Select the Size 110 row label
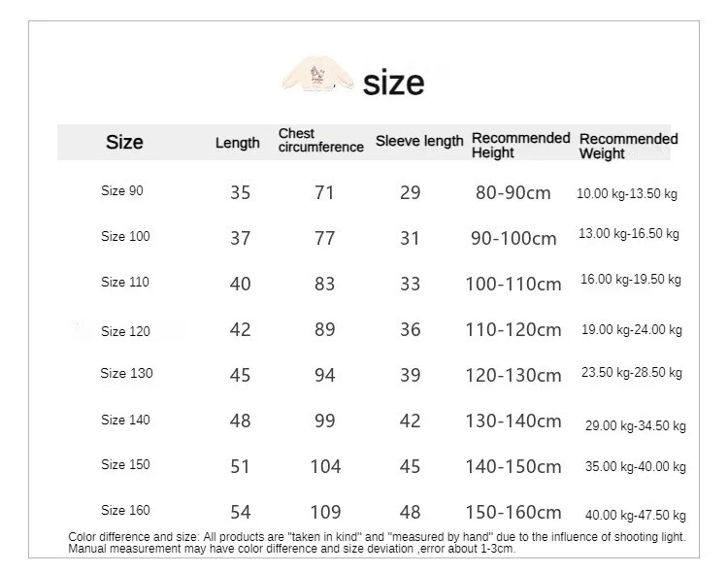Screen dimensions: 728x573 125,282
